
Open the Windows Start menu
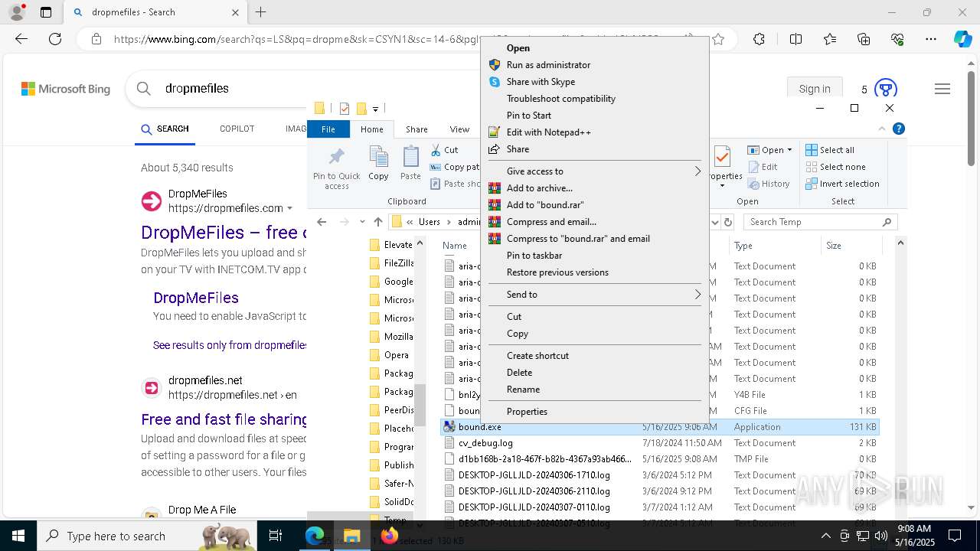18,536
